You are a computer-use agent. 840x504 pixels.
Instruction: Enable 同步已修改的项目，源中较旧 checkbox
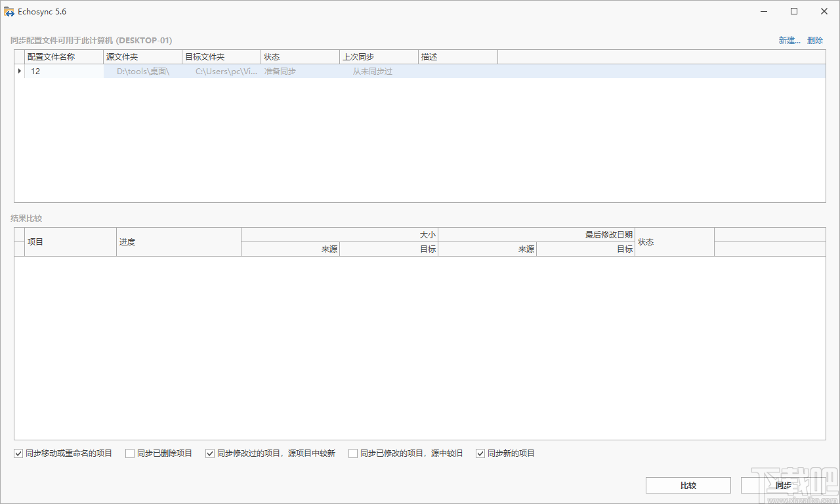353,453
